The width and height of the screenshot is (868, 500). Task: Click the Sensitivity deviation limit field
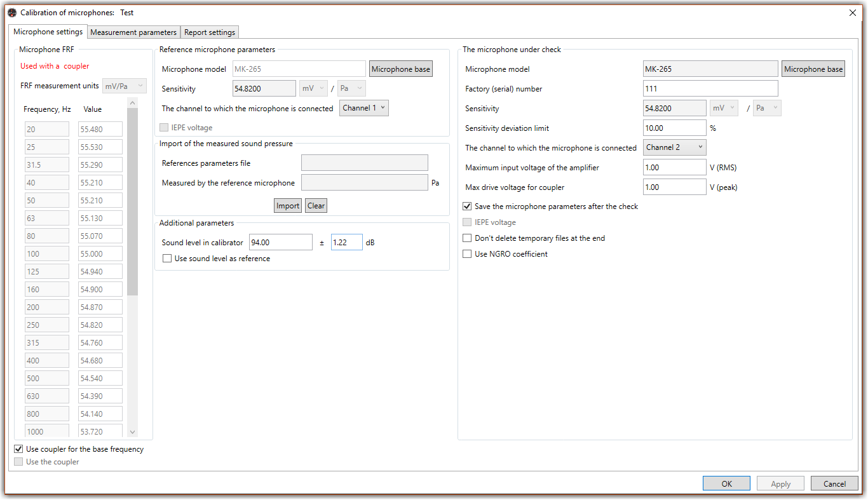coord(674,128)
